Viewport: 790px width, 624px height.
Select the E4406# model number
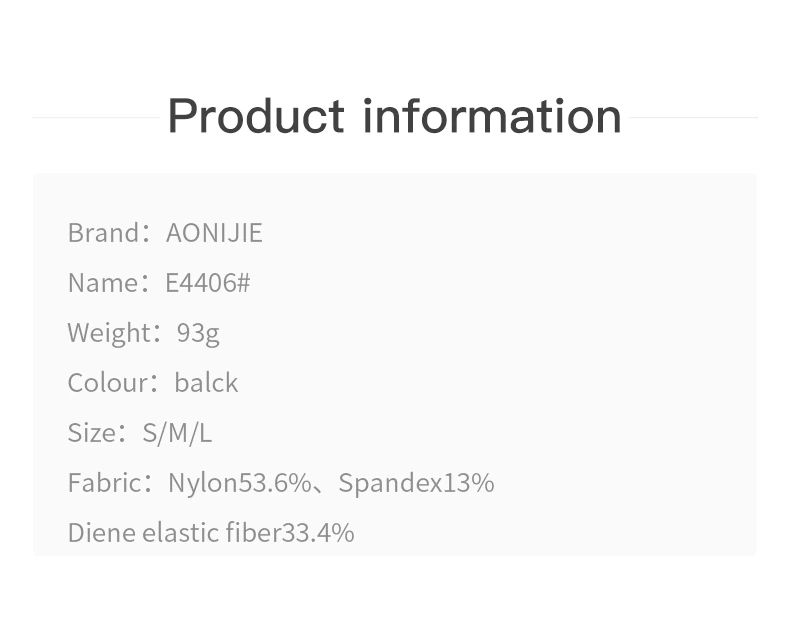tap(208, 283)
